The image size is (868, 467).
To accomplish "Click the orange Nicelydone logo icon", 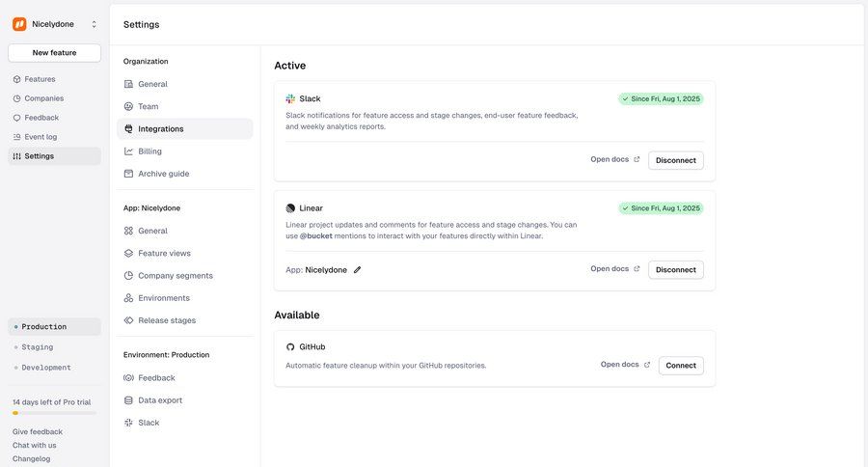I will click(19, 24).
